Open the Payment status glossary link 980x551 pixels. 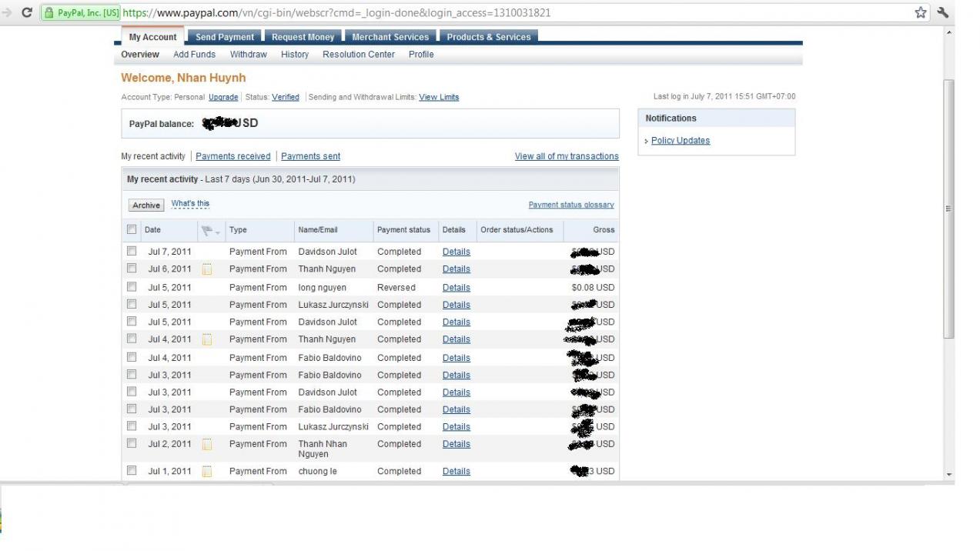(571, 205)
